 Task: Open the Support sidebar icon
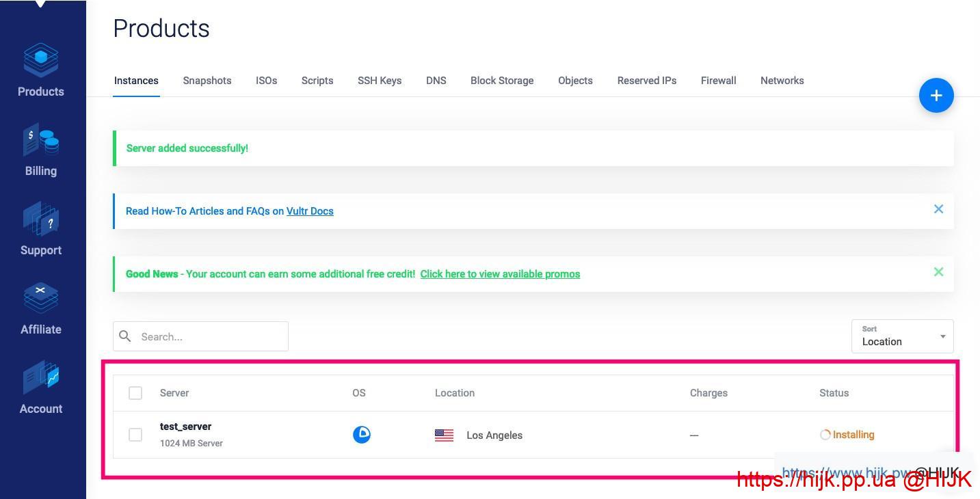(x=41, y=220)
